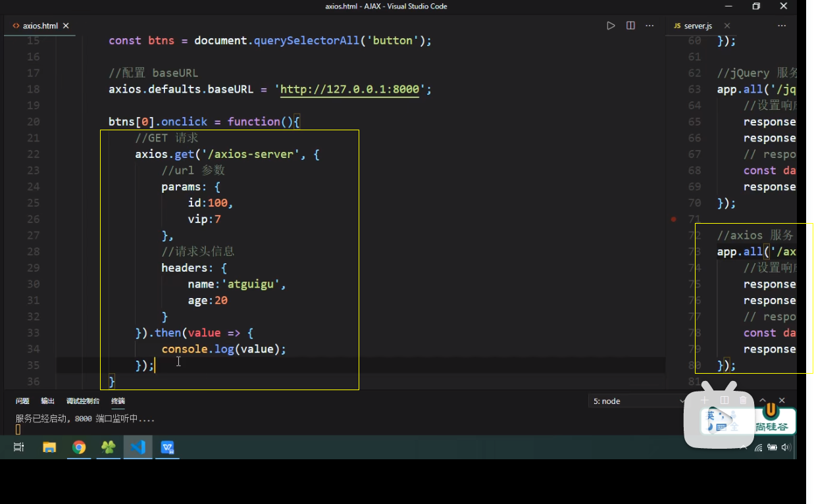Image resolution: width=814 pixels, height=504 pixels.
Task: Click the '//请求头信息' comment
Action: point(197,251)
